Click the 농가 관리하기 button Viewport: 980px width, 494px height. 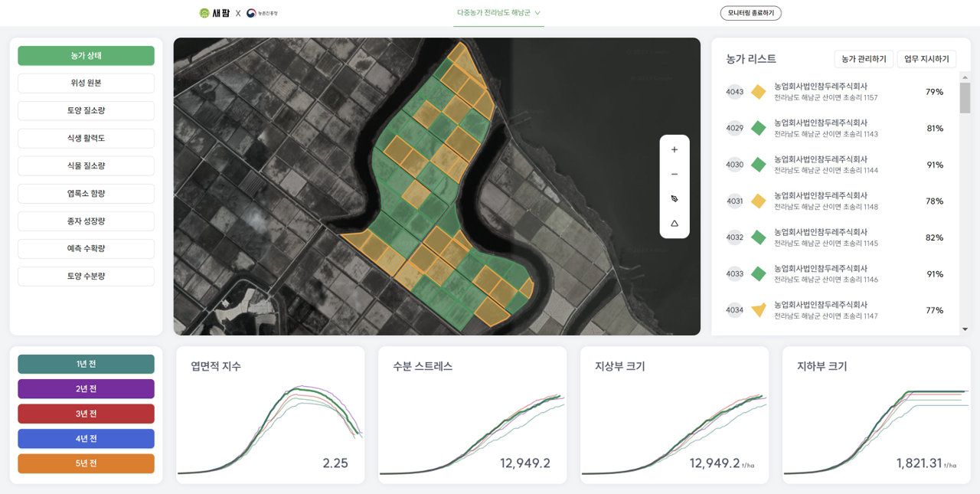864,59
